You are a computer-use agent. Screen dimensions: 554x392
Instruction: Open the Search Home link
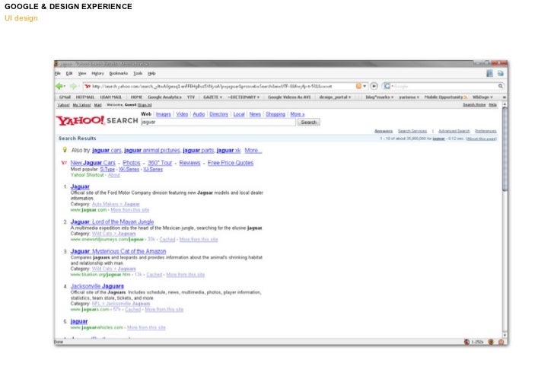pos(474,105)
